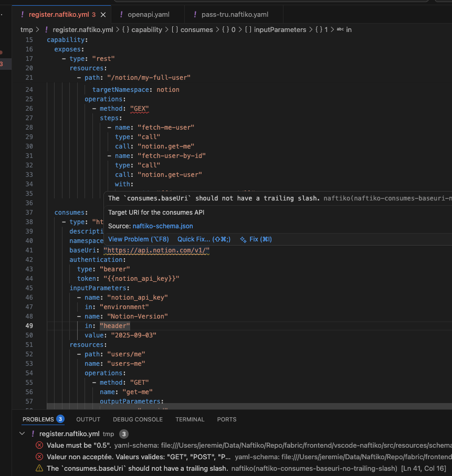The image size is (452, 476).
Task: Collapse the register.naftiko.yml entry in Problems panel
Action: tap(22, 434)
